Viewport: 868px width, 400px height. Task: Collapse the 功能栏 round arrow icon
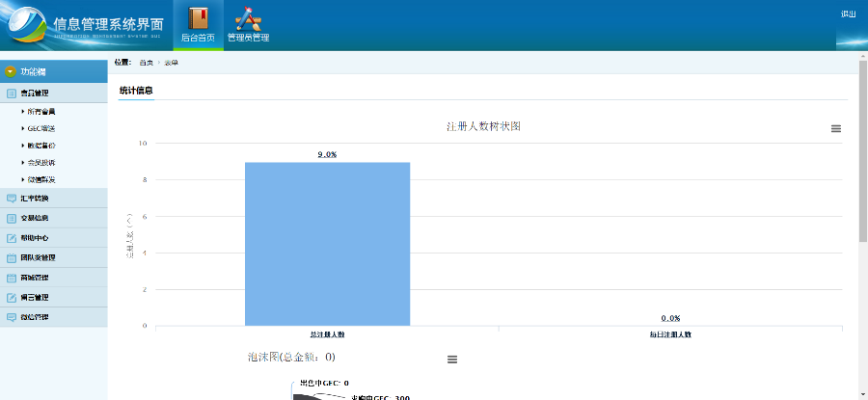pos(10,71)
